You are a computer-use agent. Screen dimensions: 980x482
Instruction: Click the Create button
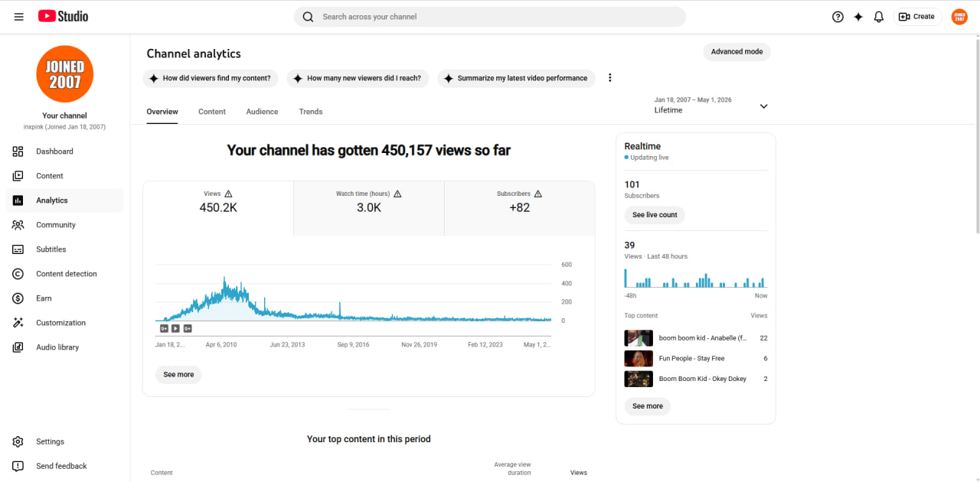coord(917,16)
